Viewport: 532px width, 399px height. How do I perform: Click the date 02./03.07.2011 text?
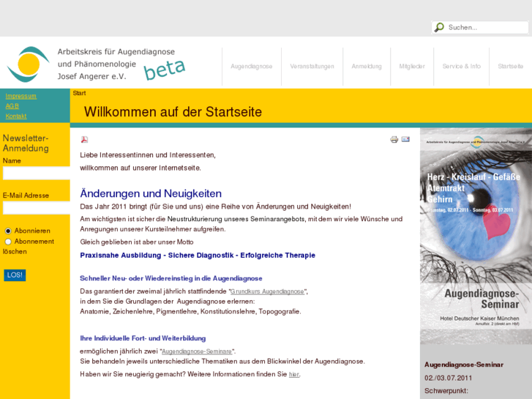[x=448, y=378]
